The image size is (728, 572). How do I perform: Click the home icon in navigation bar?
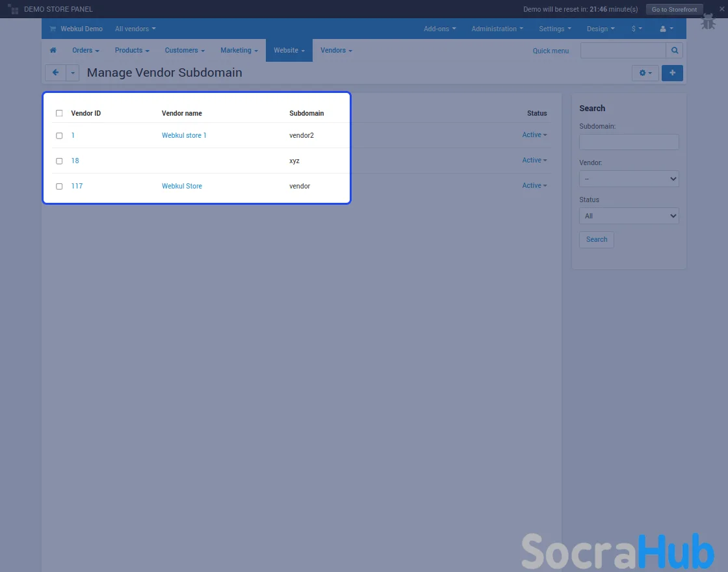click(53, 51)
